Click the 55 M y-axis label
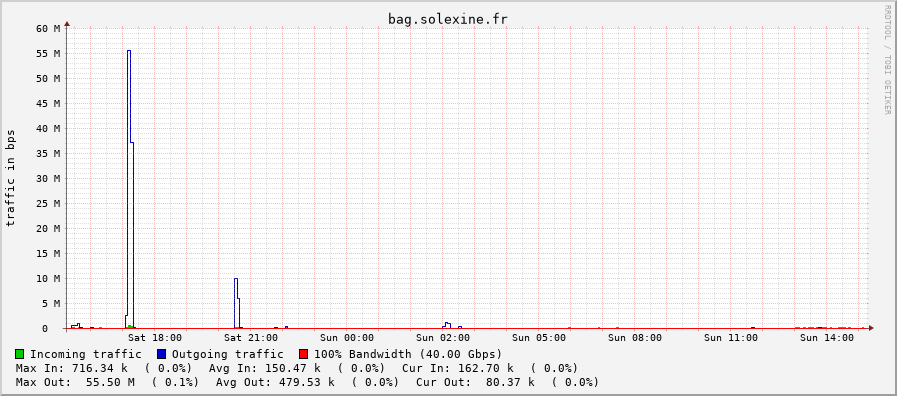Screen dimensions: 897x396 [x=48, y=54]
